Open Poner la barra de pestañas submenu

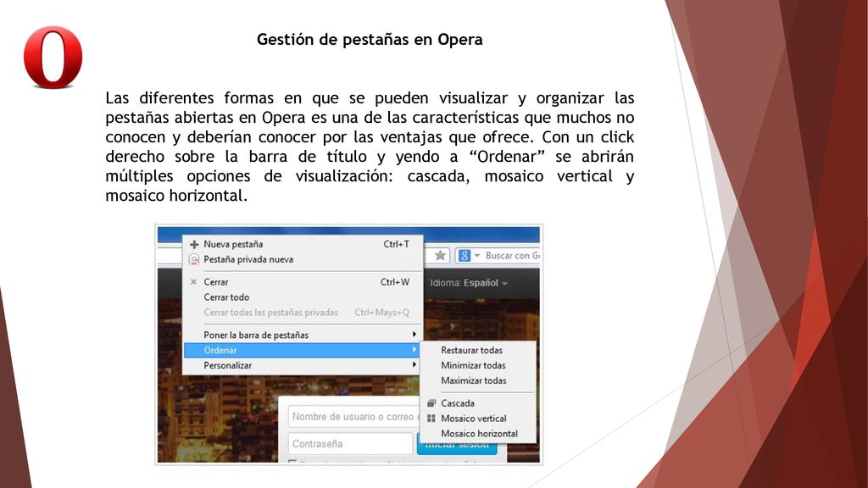tap(303, 335)
